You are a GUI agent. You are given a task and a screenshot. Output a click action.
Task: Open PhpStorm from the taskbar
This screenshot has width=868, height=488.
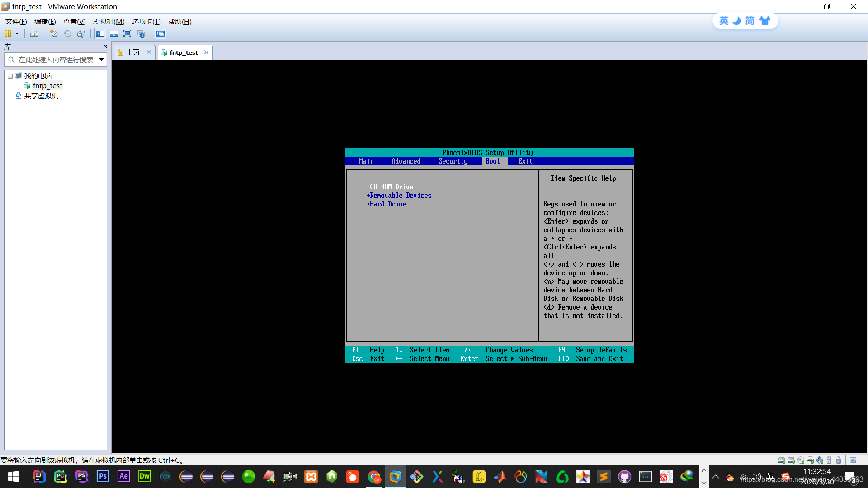coord(82,477)
